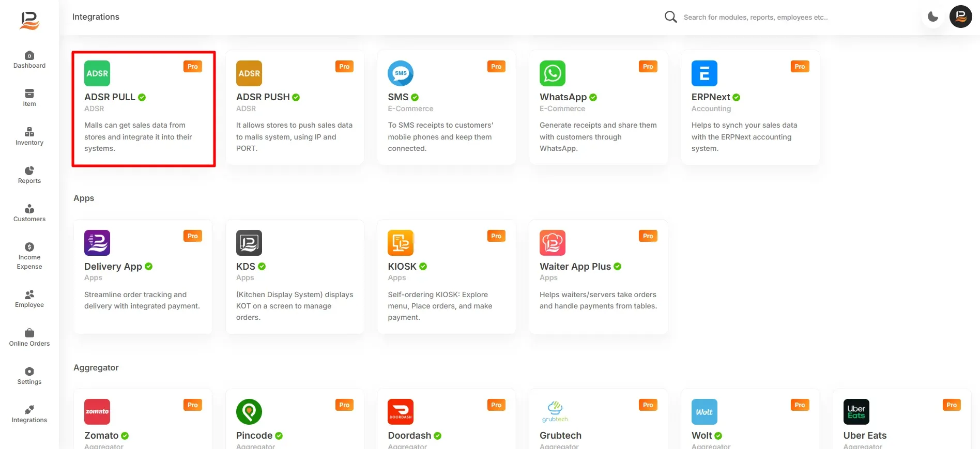Image resolution: width=980 pixels, height=449 pixels.
Task: Open the Delivery App card
Action: click(x=143, y=276)
